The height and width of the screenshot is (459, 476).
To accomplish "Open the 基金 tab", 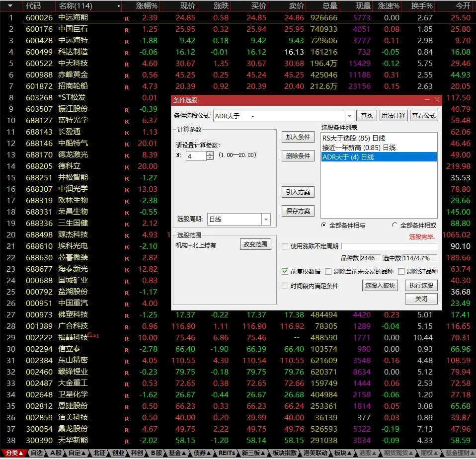I will point(177,453).
